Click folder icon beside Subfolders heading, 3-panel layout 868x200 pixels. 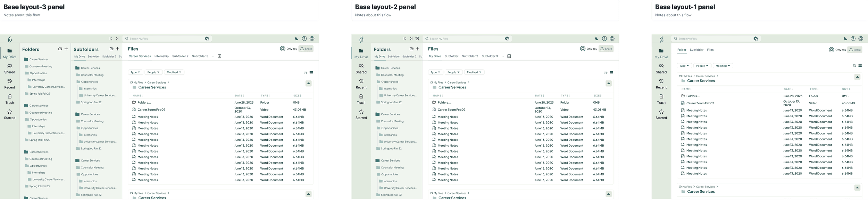pos(111,49)
